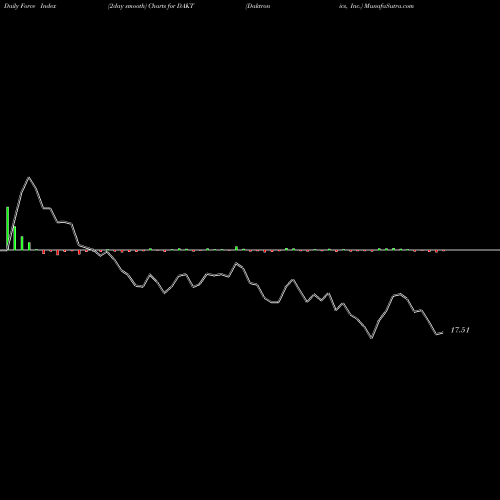500x500 pixels.
Task: Click the '(2day smooth) Charts for DAKT' text
Action: [151, 6]
